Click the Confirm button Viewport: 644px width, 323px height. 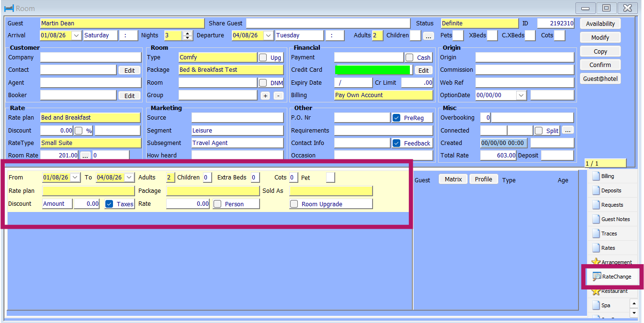click(x=600, y=65)
